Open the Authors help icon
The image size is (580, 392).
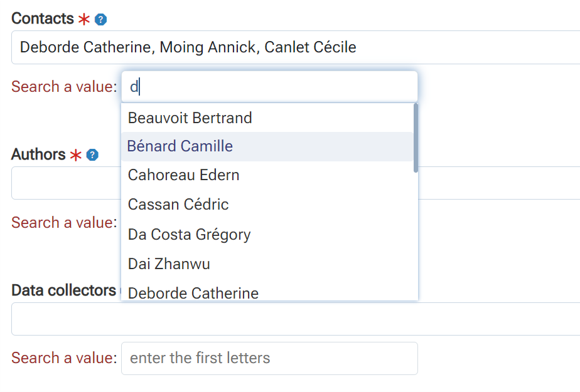coord(92,155)
